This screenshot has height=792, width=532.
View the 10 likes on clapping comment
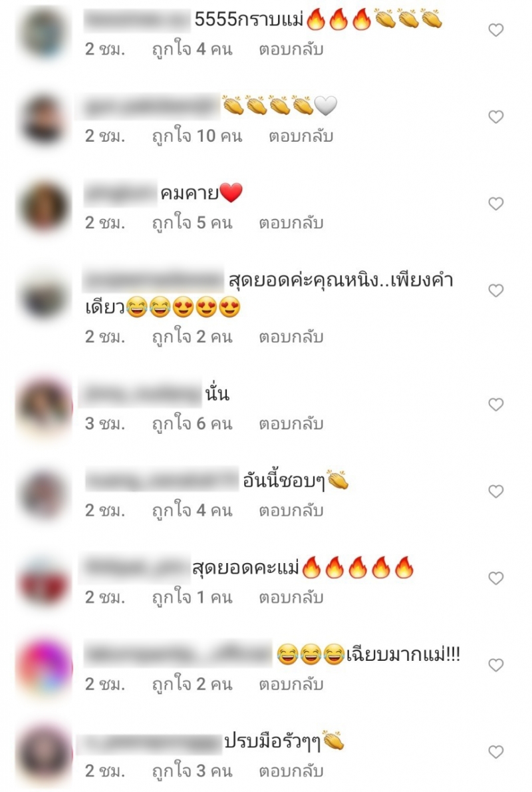pyautogui.click(x=198, y=136)
